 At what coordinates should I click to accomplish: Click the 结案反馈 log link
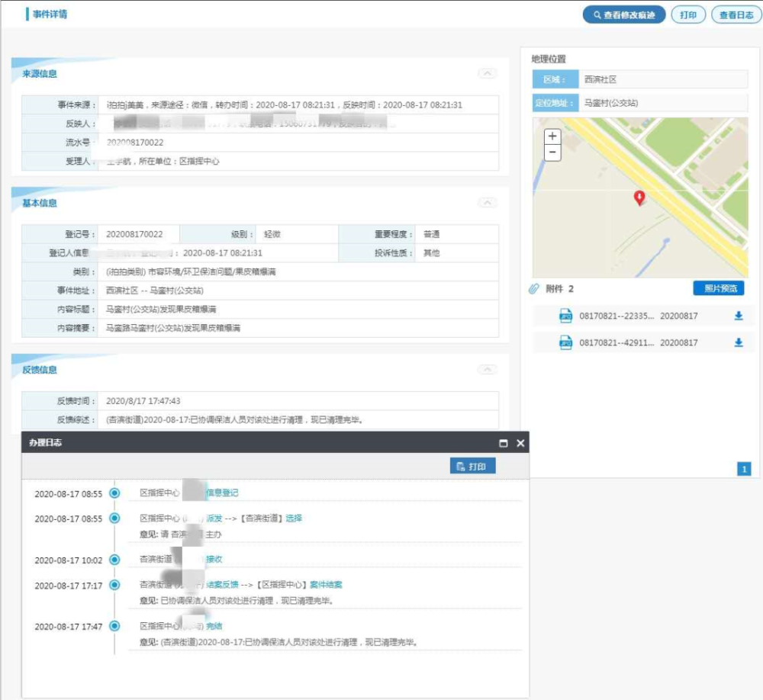coord(222,584)
